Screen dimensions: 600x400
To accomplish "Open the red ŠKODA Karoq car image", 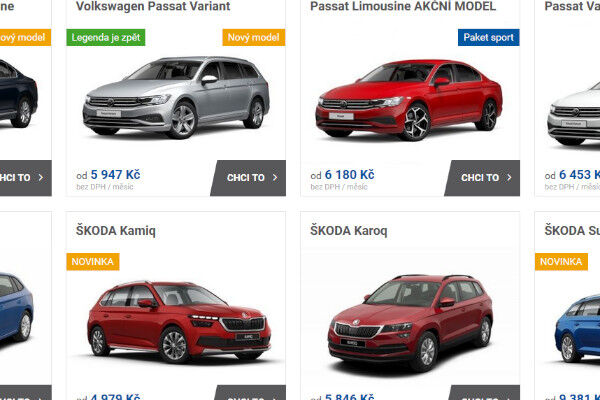I will pos(410,322).
